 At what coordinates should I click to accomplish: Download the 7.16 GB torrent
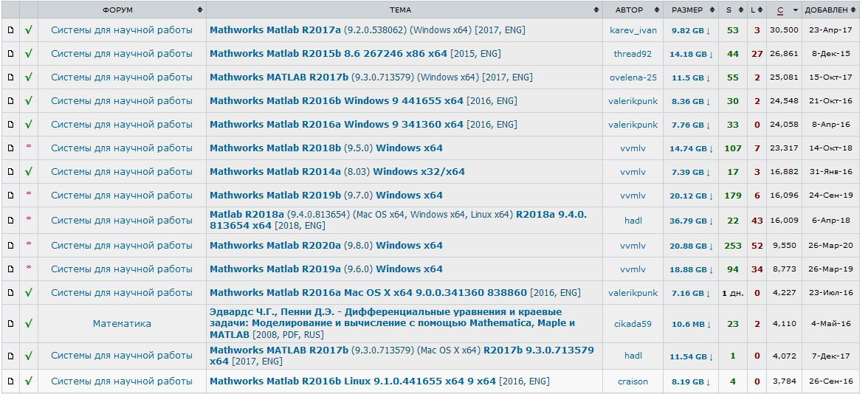click(692, 293)
